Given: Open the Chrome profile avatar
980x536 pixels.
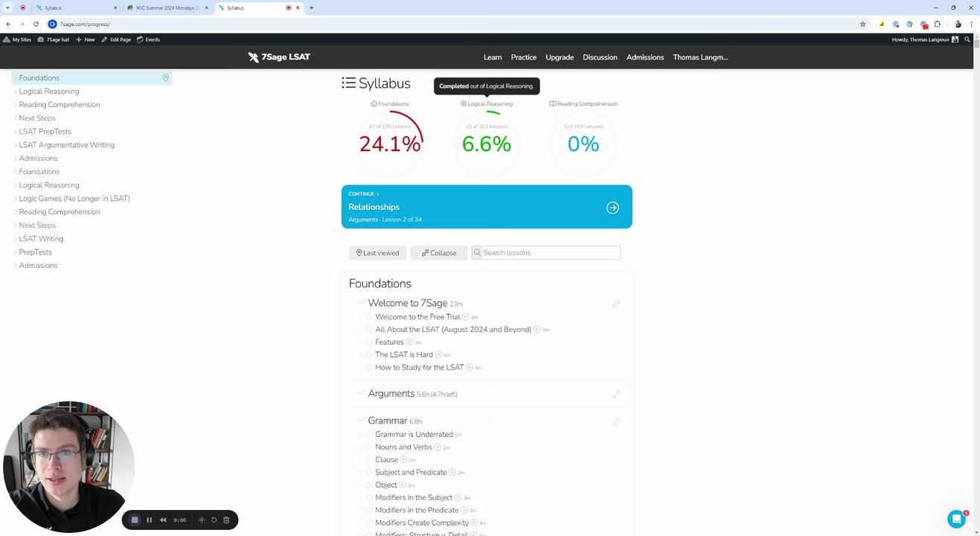Looking at the screenshot, I should point(958,24).
